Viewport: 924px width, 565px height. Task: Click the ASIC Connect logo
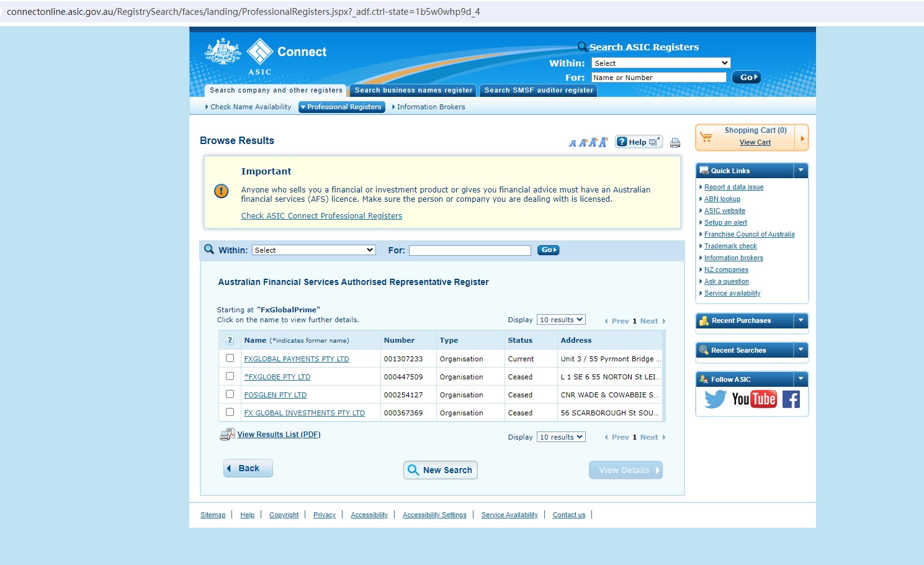pos(266,56)
